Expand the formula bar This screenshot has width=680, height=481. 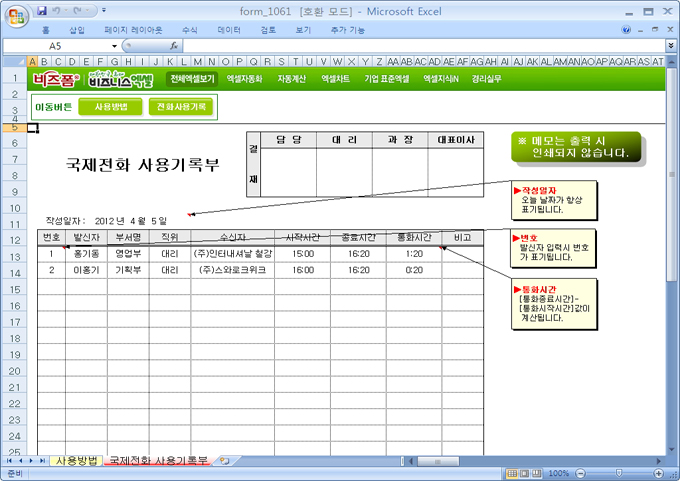click(670, 46)
